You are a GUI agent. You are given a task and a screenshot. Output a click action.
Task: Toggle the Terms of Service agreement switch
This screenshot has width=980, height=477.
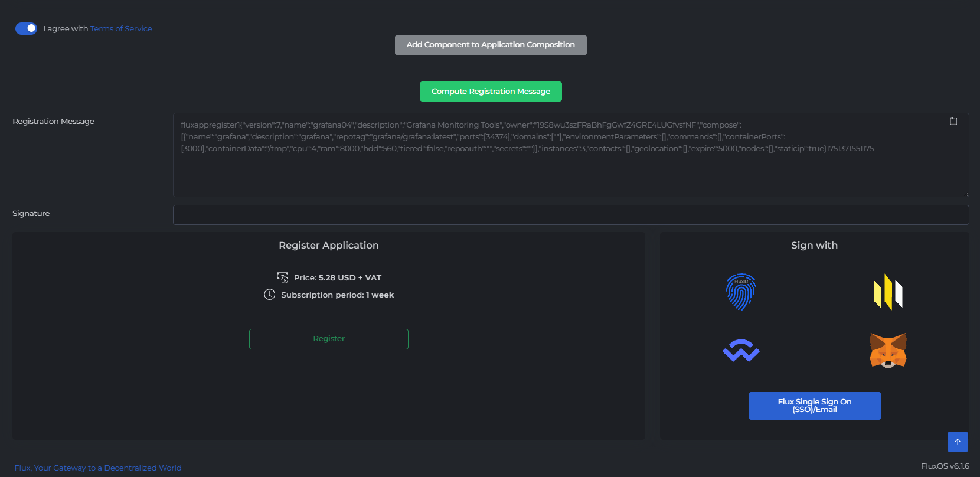pos(26,28)
